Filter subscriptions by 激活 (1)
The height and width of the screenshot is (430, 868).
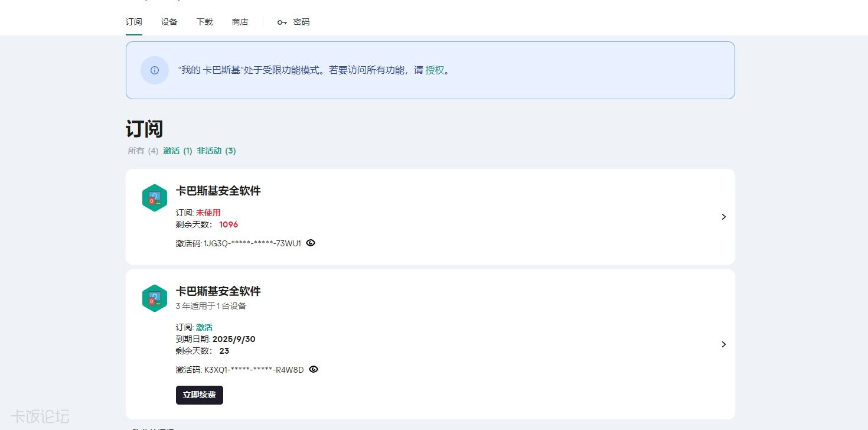(x=178, y=151)
